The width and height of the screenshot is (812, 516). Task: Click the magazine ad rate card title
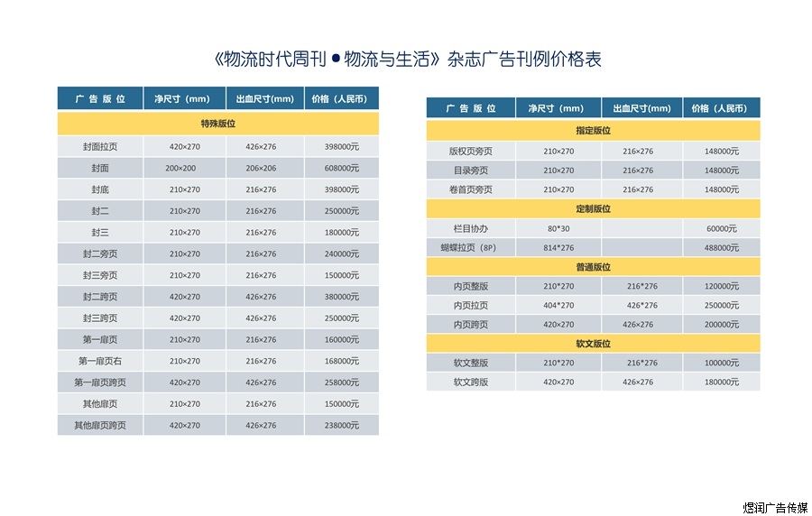click(407, 59)
